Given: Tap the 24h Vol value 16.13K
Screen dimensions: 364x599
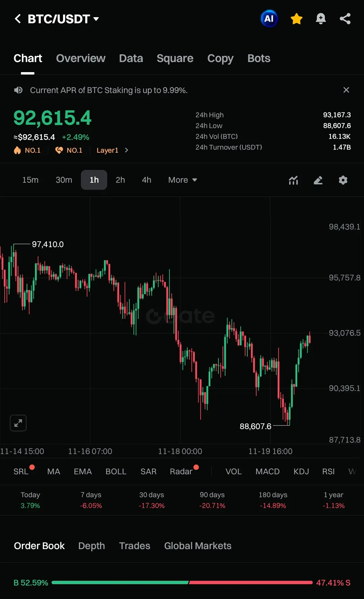Looking at the screenshot, I should 340,137.
